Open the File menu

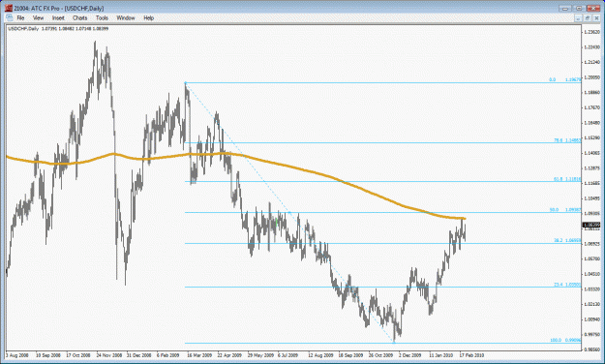click(20, 17)
